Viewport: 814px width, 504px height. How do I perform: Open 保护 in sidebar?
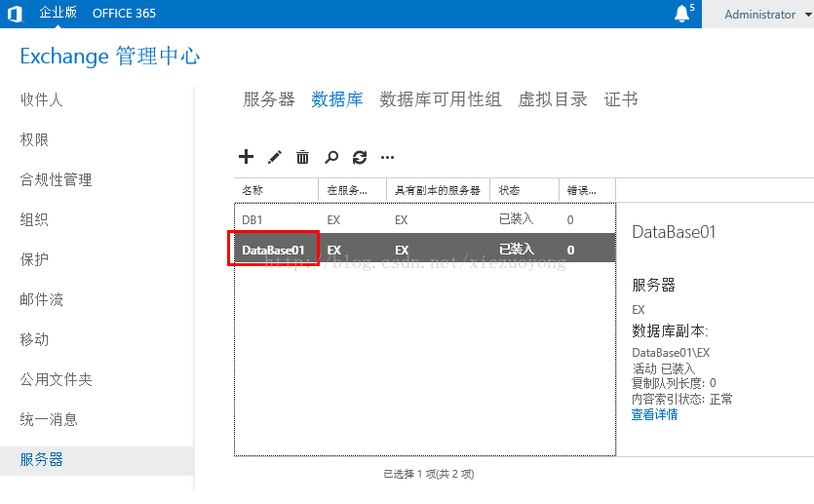tap(34, 259)
